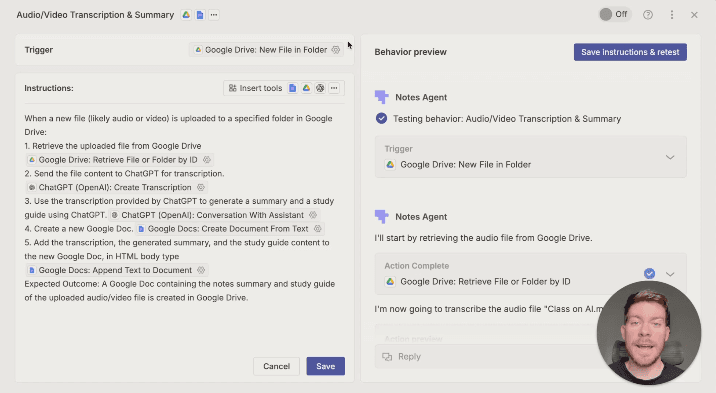
Task: Click the Append Text to Document chip
Action: [x=117, y=270]
